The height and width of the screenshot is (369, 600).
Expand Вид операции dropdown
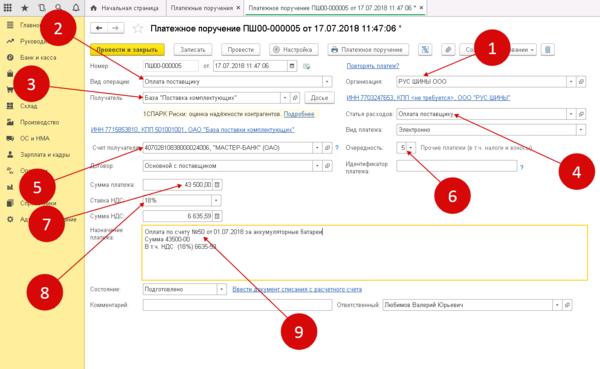pyautogui.click(x=327, y=82)
